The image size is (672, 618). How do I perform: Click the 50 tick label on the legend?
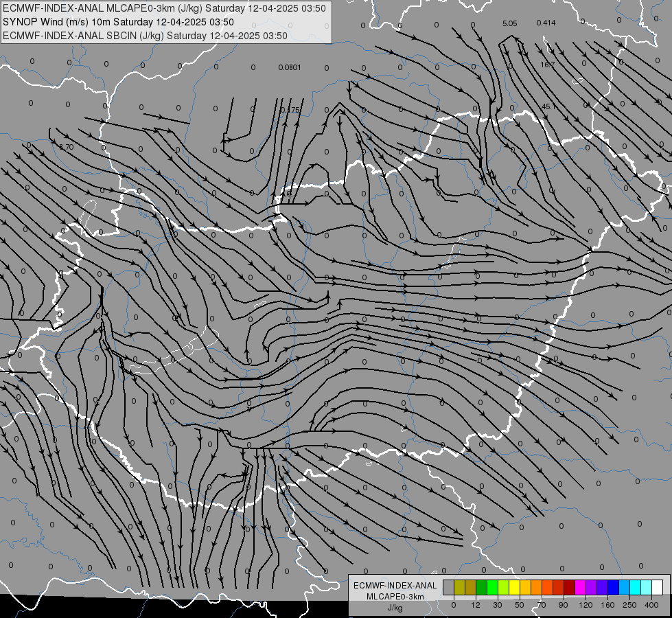coord(520,605)
